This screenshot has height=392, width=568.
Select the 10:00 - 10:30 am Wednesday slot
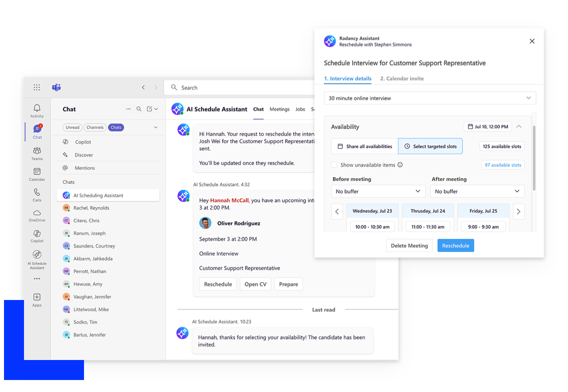(x=372, y=226)
